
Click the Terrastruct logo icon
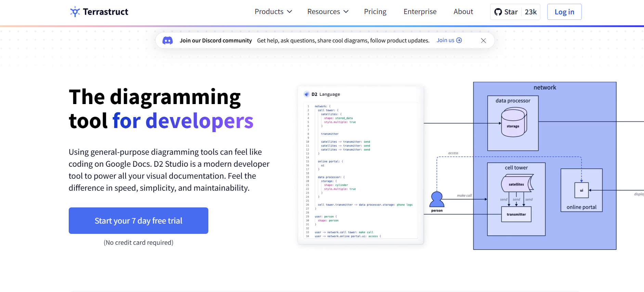point(75,12)
